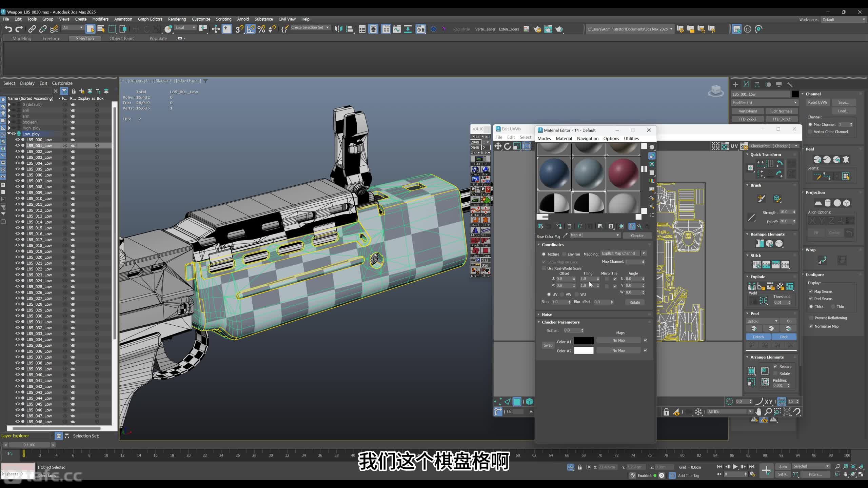Hide L85_003_Low layer with eye icon
The height and width of the screenshot is (488, 868).
point(17,157)
